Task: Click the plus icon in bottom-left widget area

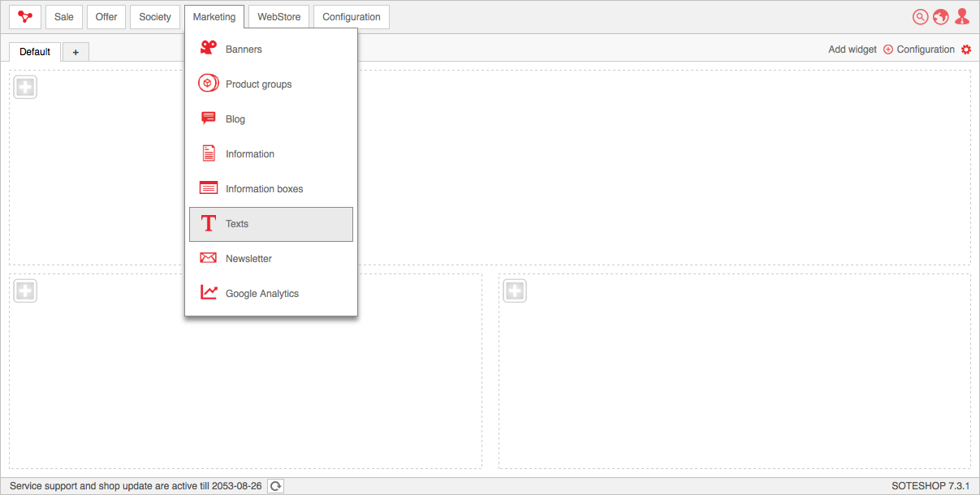Action: point(25,291)
